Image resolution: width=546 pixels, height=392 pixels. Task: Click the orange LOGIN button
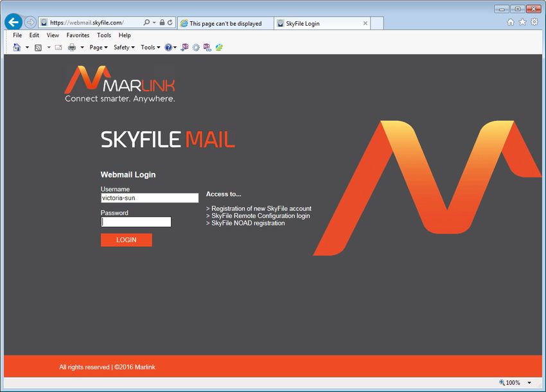[x=127, y=240]
